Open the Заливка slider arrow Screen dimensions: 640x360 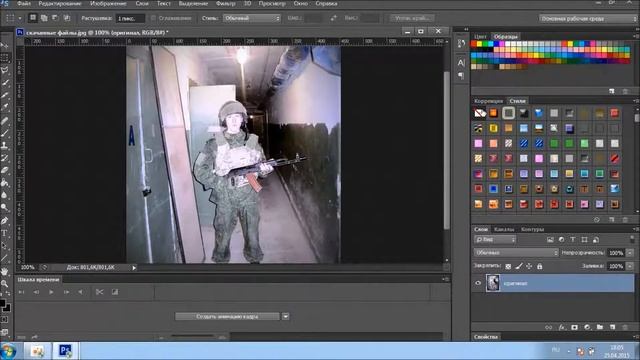click(x=630, y=266)
